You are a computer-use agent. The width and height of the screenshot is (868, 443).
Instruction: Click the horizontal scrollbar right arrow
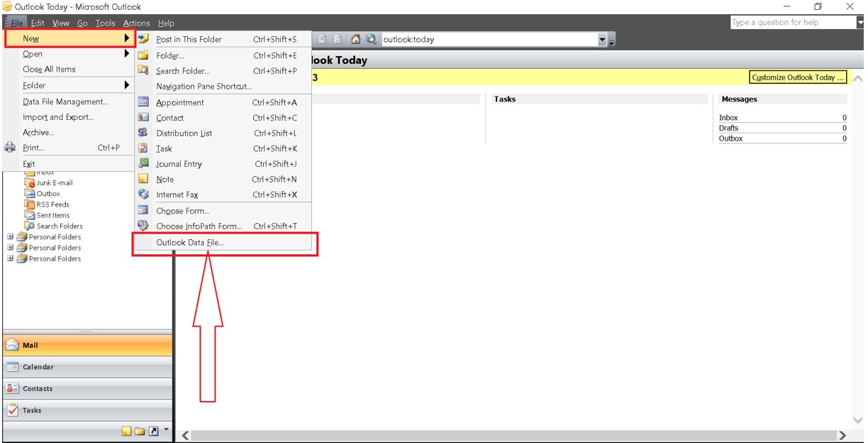pyautogui.click(x=842, y=435)
